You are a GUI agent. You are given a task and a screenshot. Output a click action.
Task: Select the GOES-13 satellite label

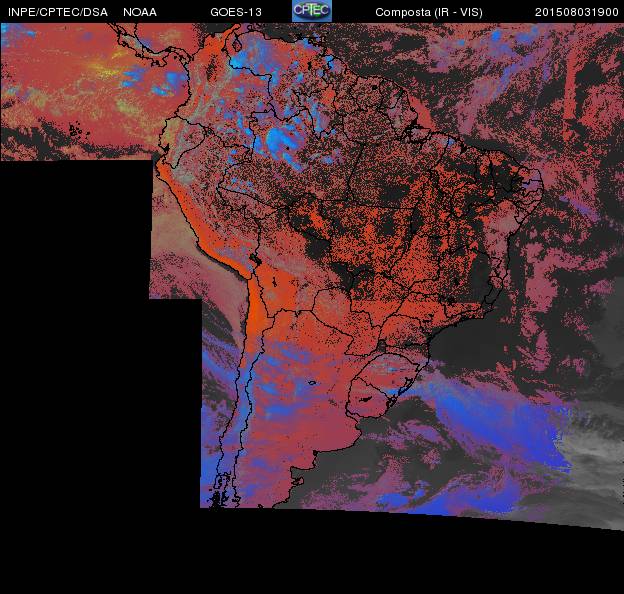pyautogui.click(x=236, y=12)
